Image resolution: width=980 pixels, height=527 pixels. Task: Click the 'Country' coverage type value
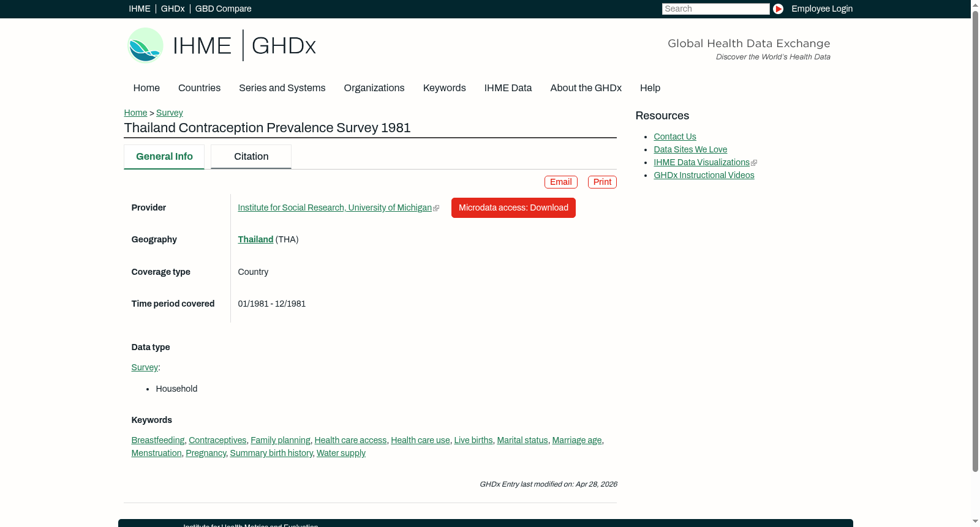coord(253,272)
